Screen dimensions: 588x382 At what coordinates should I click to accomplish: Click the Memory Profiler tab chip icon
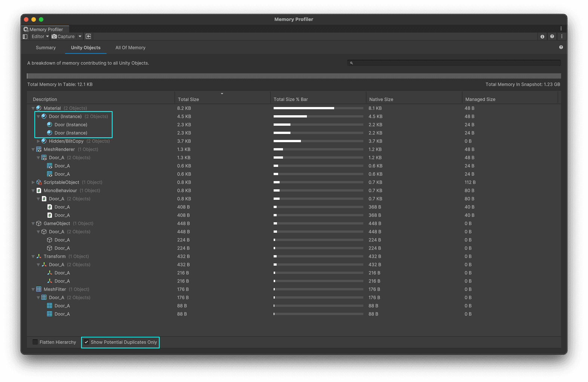pos(26,29)
